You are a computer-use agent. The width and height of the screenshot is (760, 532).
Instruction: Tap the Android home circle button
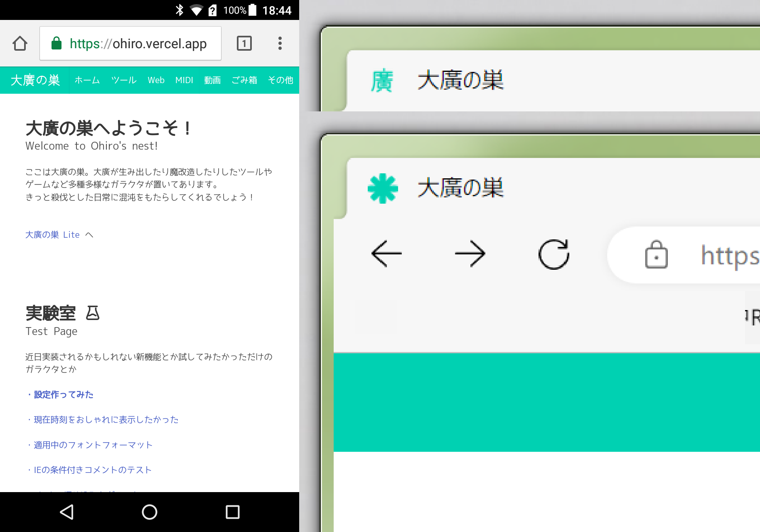coord(150,512)
